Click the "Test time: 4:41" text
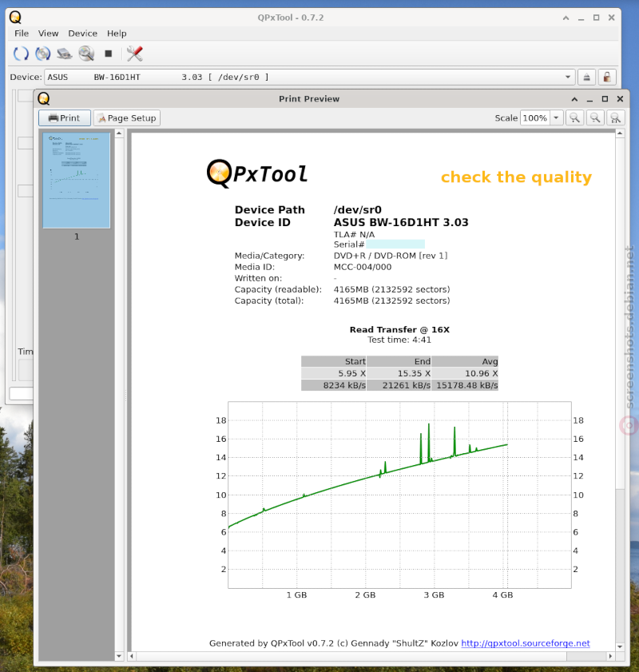This screenshot has height=672, width=639. [399, 340]
